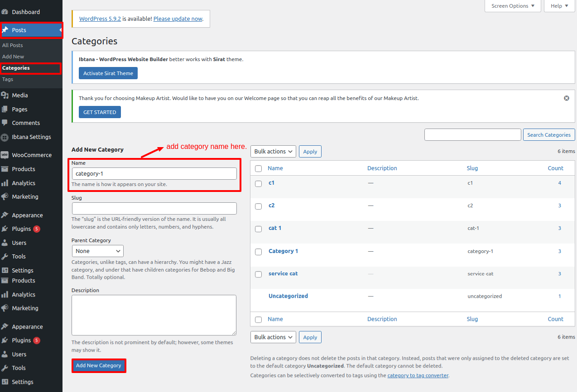577x392 pixels.
Task: Open the Parent Category dropdown
Action: 97,251
